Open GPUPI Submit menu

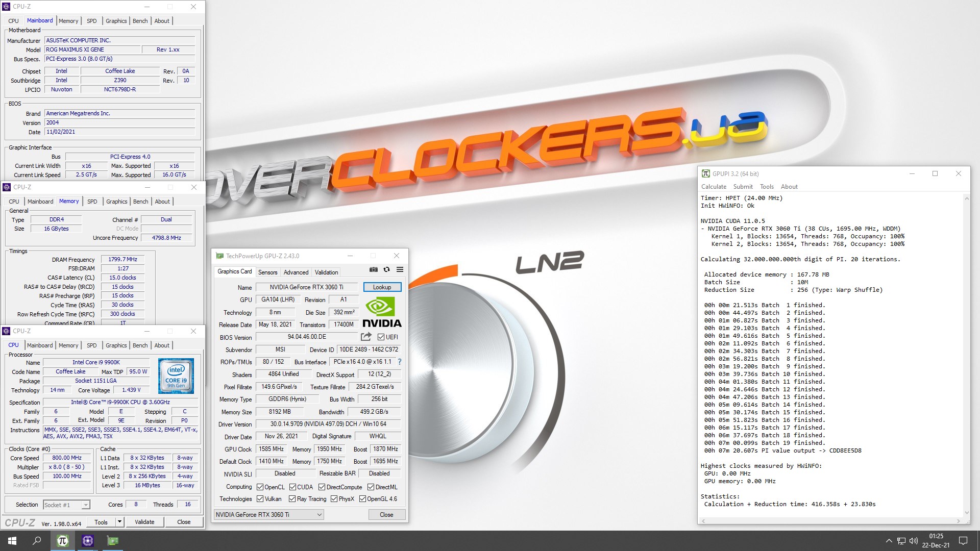[743, 187]
